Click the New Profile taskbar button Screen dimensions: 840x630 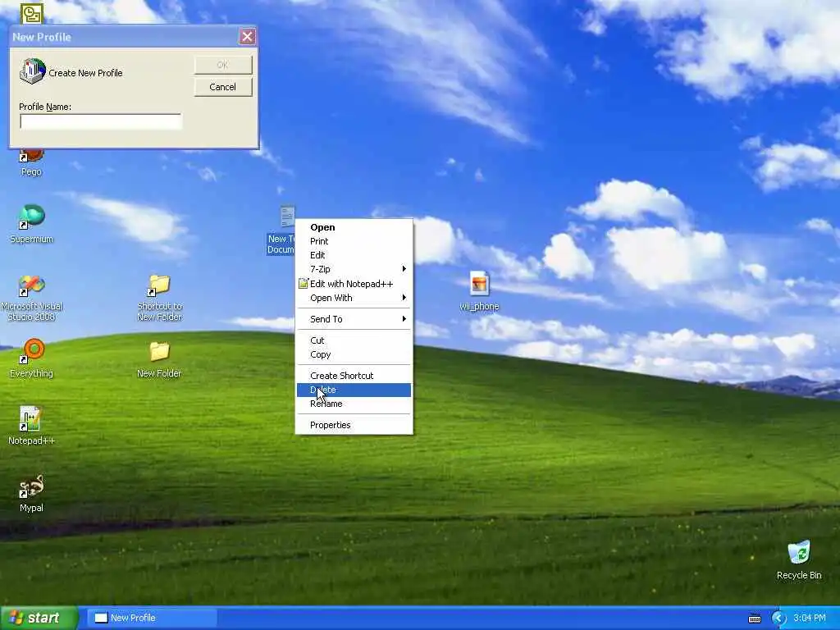coord(152,618)
